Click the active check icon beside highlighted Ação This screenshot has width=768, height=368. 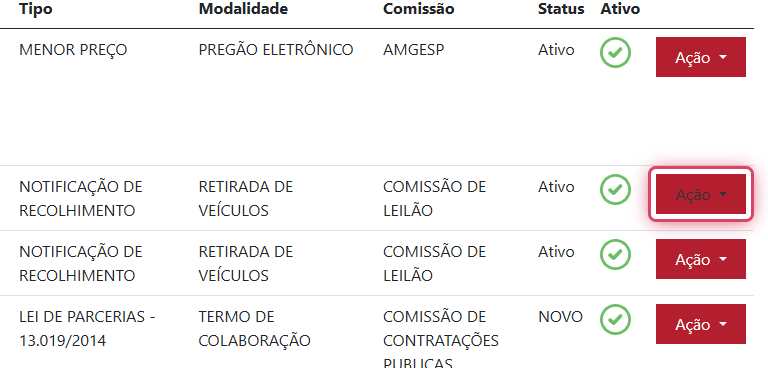point(615,190)
